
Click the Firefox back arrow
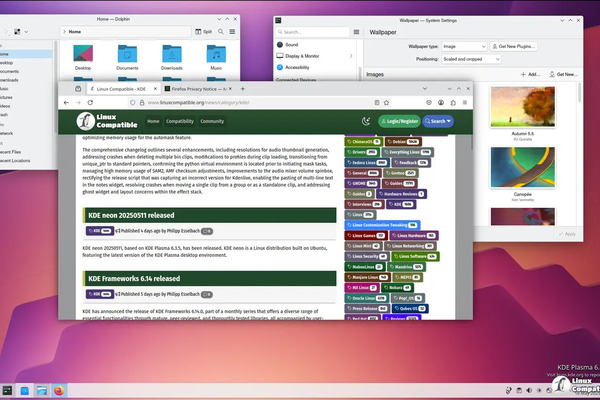tap(67, 102)
